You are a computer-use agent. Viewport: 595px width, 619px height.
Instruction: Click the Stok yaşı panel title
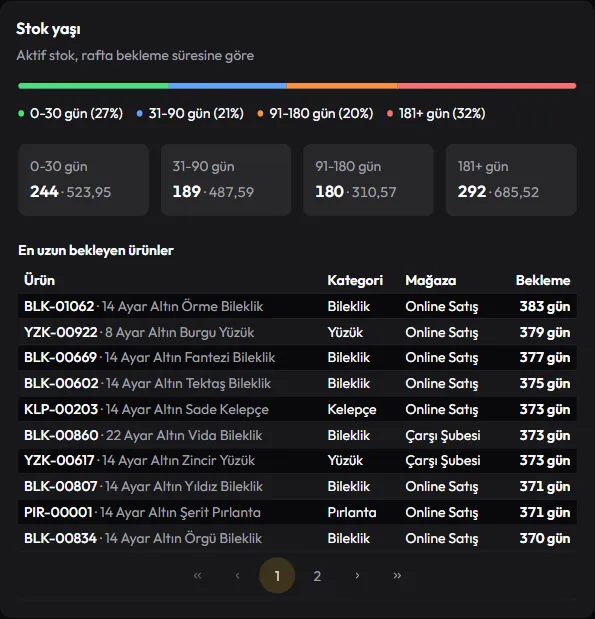coord(48,29)
